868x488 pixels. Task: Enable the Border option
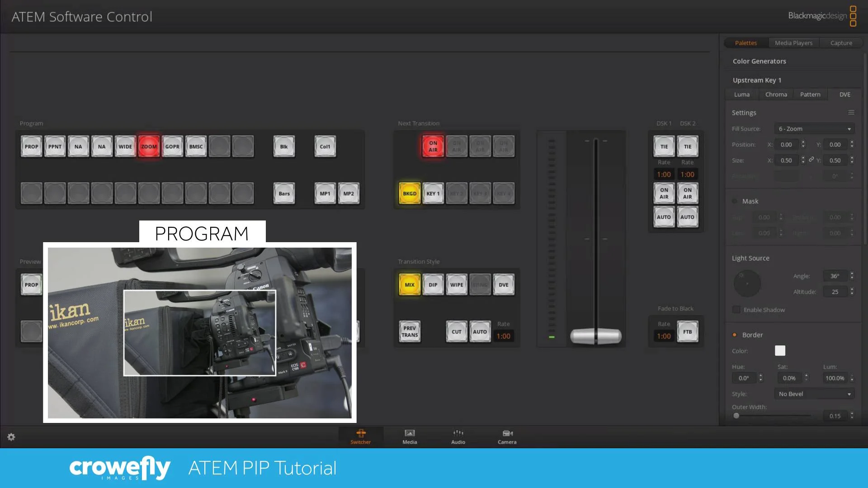(735, 334)
